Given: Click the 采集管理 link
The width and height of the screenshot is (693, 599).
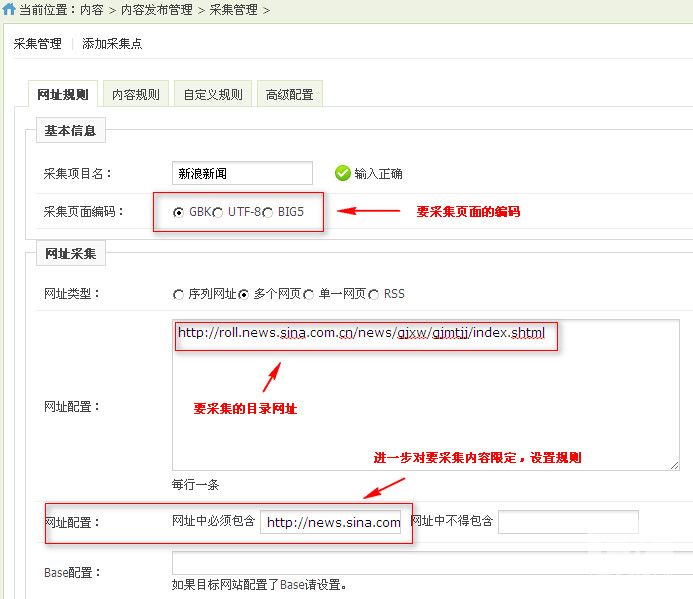Looking at the screenshot, I should tap(37, 44).
